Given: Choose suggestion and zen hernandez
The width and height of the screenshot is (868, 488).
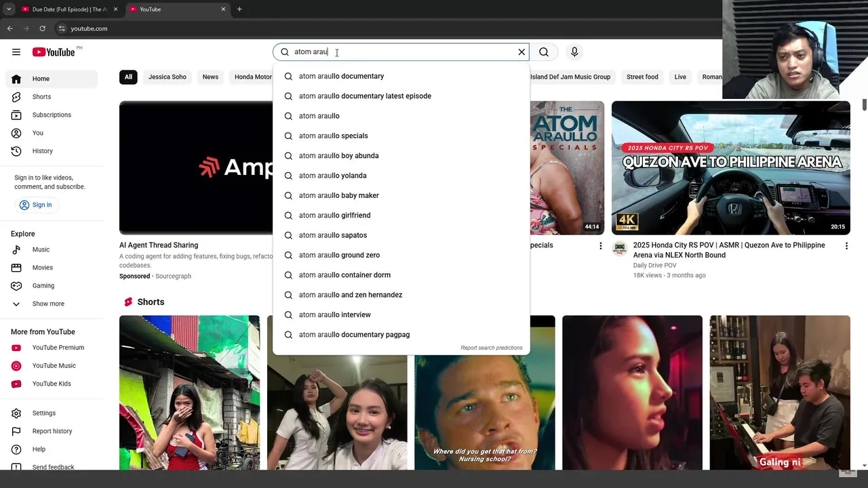Looking at the screenshot, I should pyautogui.click(x=401, y=295).
